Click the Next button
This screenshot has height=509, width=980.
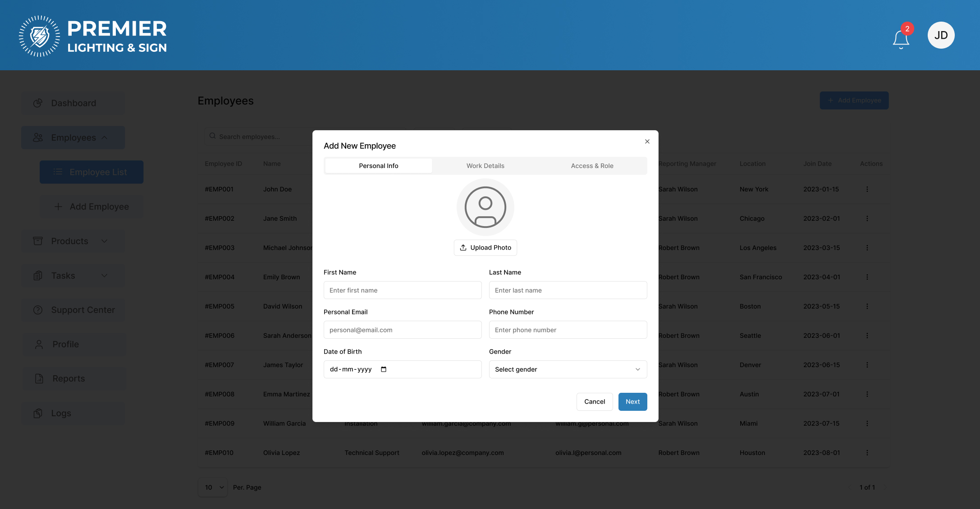tap(632, 402)
